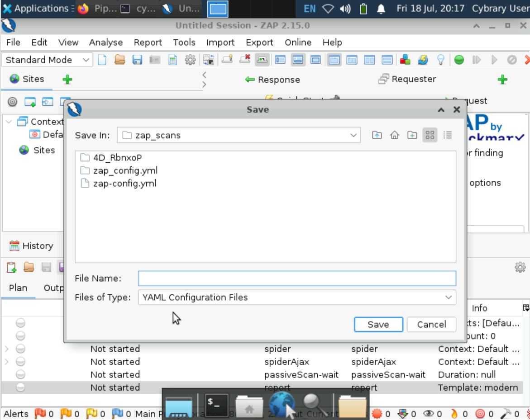The image size is (530, 420).
Task: Click the Open Session folder toolbar icon
Action: tap(119, 60)
